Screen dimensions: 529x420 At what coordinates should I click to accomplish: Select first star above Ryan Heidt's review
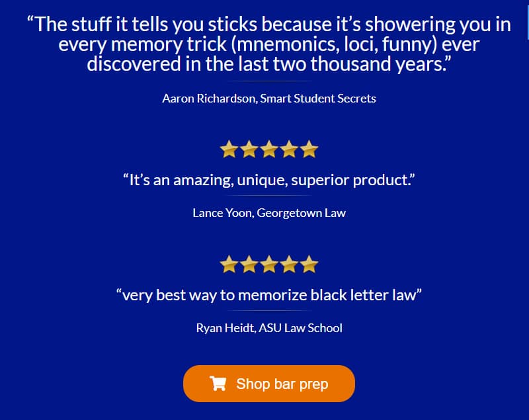tap(229, 264)
